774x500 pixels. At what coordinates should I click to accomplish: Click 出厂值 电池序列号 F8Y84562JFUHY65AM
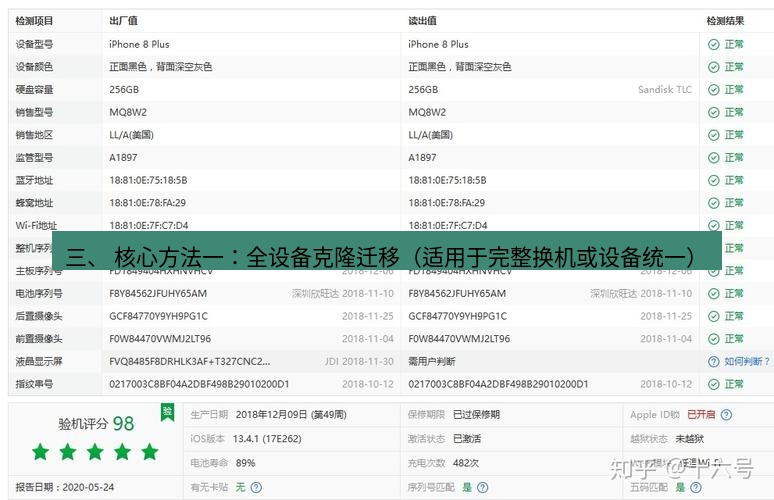(158, 294)
